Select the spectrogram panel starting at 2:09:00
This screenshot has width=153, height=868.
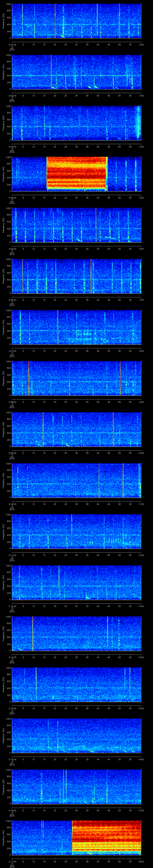[76, 429]
